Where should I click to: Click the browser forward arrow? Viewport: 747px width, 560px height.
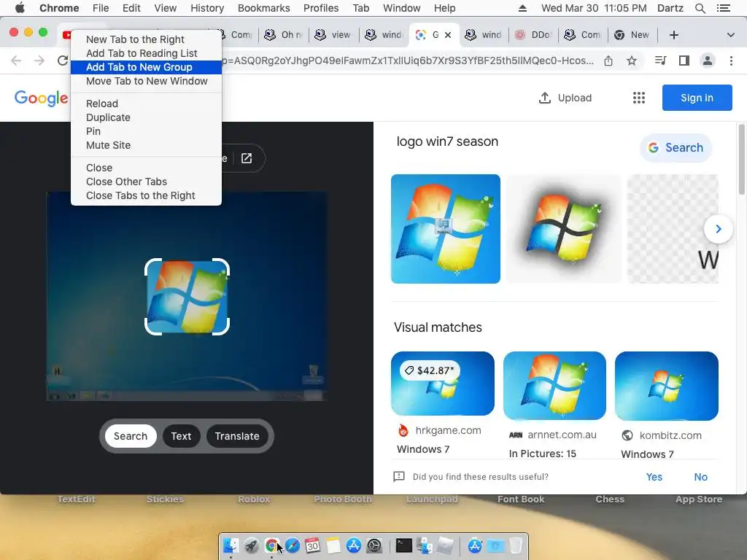click(x=39, y=61)
